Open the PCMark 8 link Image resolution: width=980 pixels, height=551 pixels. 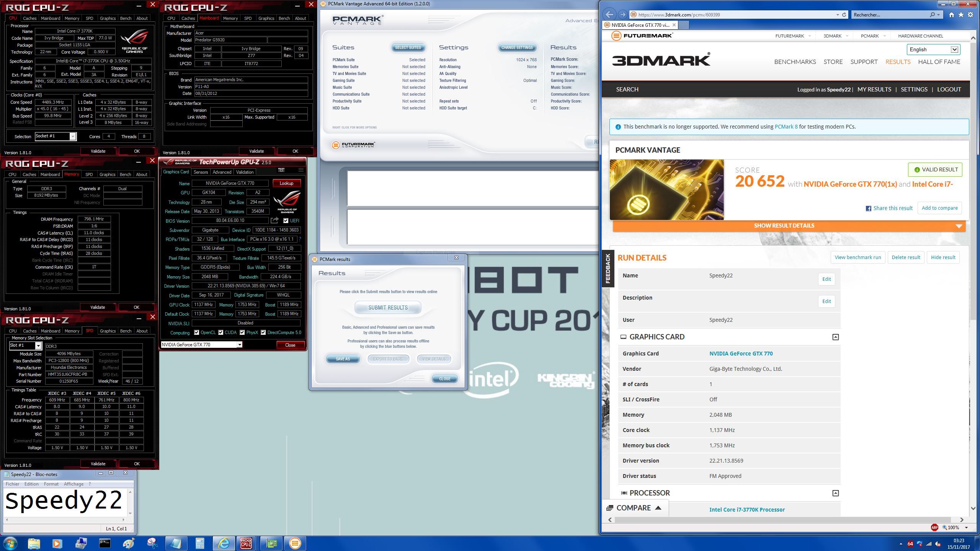point(786,127)
